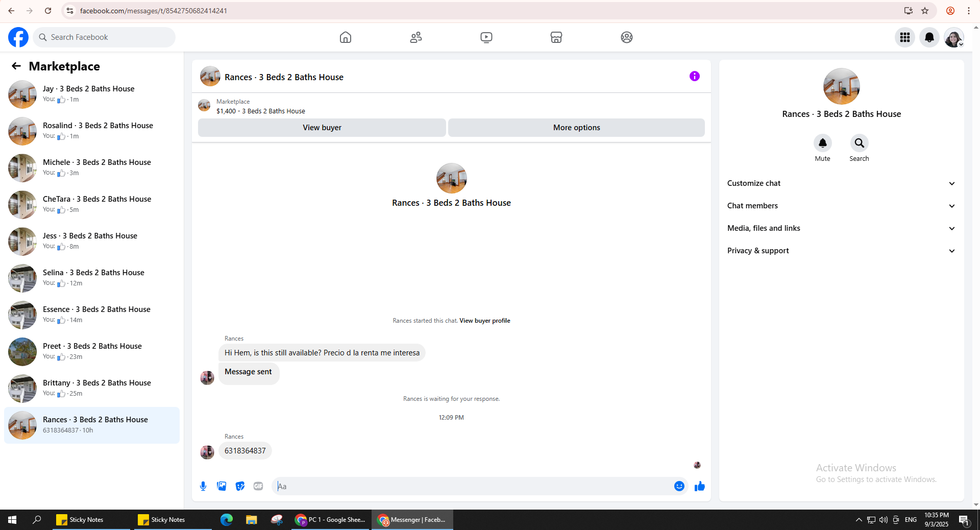
Task: Open the Essence conversation
Action: (x=92, y=315)
